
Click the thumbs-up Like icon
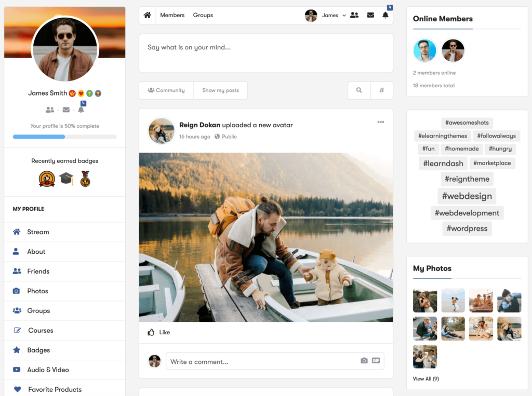(151, 332)
